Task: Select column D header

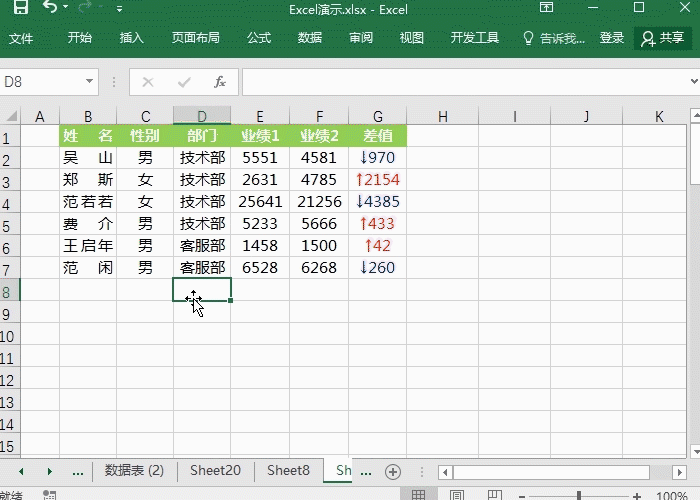Action: pos(202,117)
